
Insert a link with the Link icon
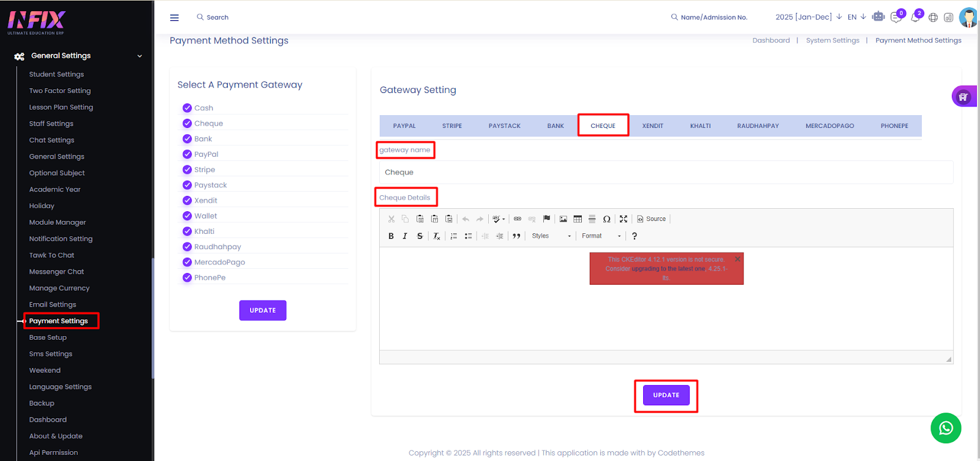518,219
